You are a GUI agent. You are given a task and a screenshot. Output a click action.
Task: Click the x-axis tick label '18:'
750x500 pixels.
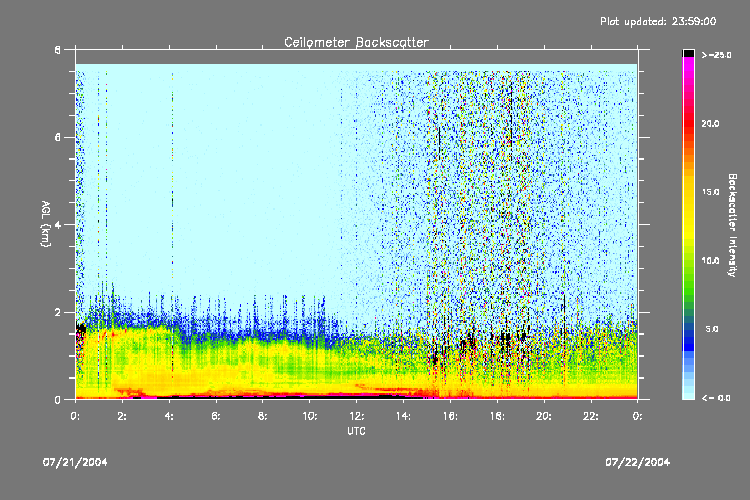497,416
